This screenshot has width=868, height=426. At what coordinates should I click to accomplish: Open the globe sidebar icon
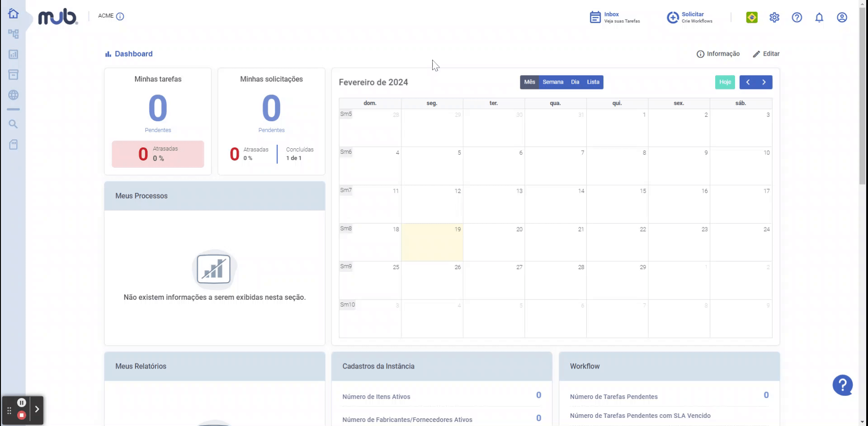[x=13, y=95]
